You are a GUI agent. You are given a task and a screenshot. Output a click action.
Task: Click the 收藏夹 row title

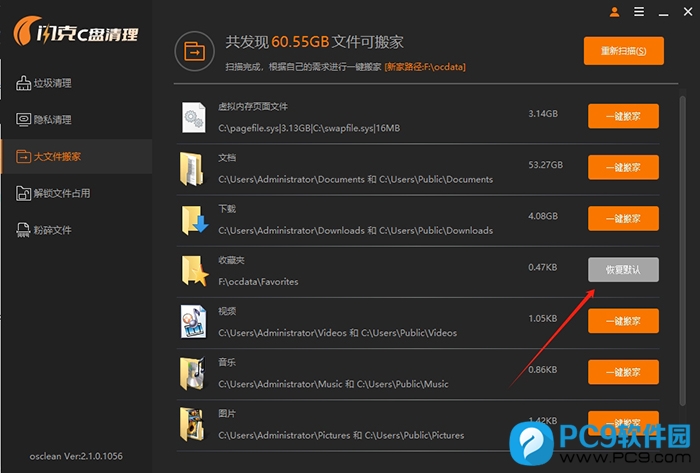click(231, 260)
